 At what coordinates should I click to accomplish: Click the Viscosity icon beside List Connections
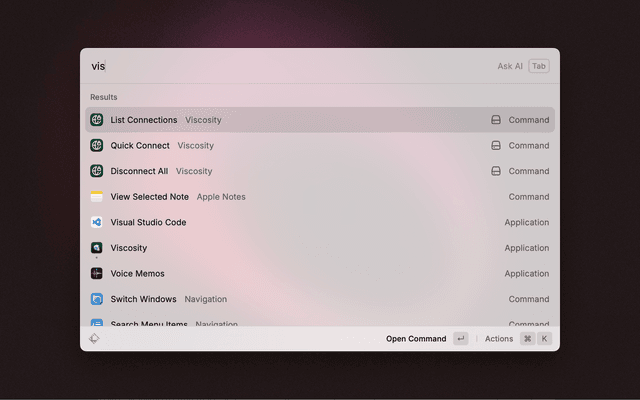click(97, 120)
